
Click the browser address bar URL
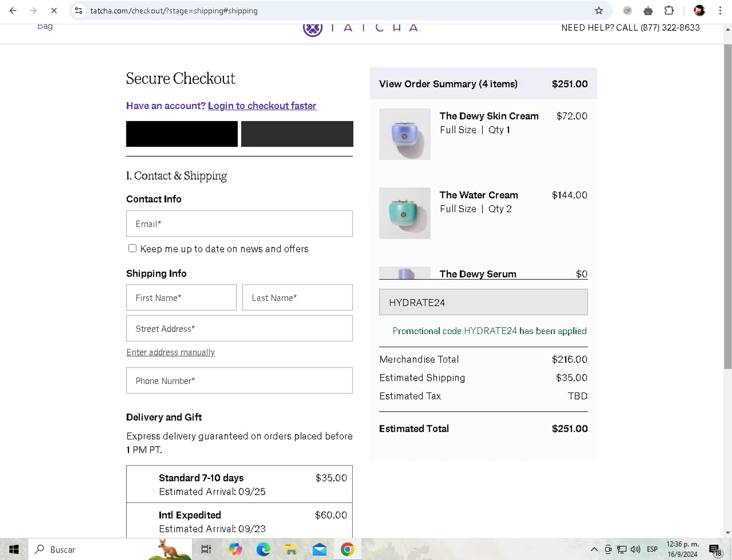(174, 10)
